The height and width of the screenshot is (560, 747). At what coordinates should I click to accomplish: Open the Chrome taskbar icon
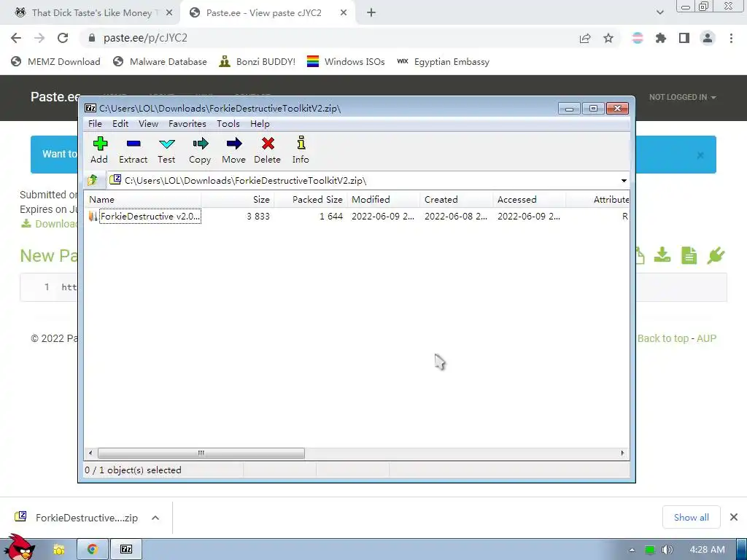click(x=93, y=549)
